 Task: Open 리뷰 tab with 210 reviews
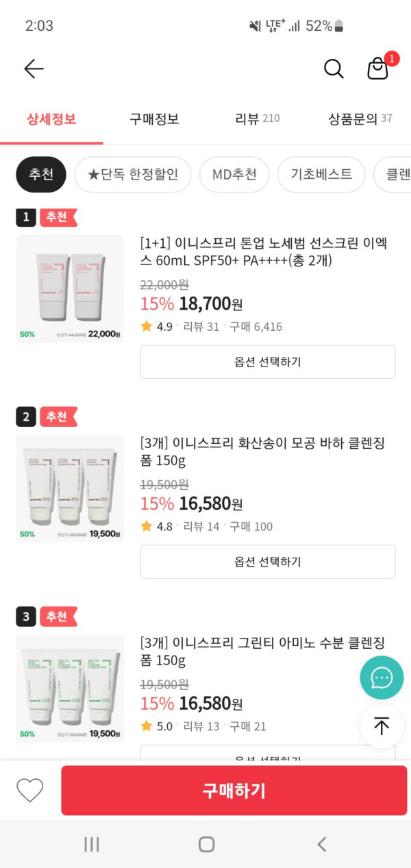pyautogui.click(x=257, y=119)
